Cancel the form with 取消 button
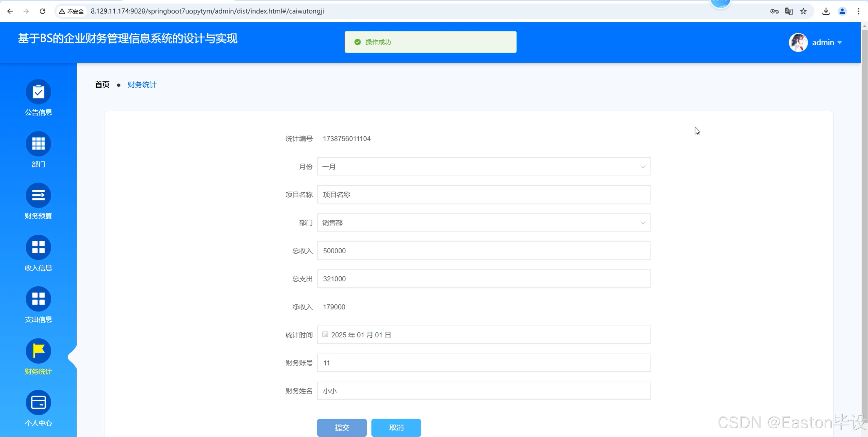Viewport: 868px width, 437px height. (x=396, y=428)
